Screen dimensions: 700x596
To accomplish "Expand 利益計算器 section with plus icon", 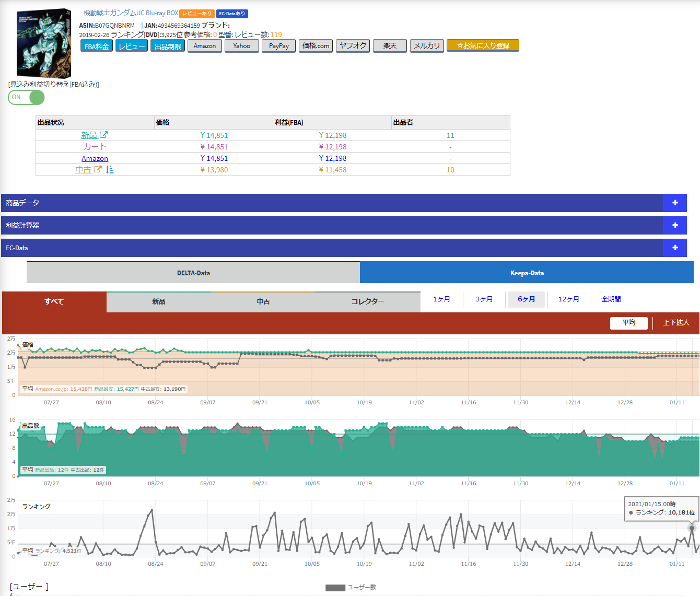I will point(675,225).
